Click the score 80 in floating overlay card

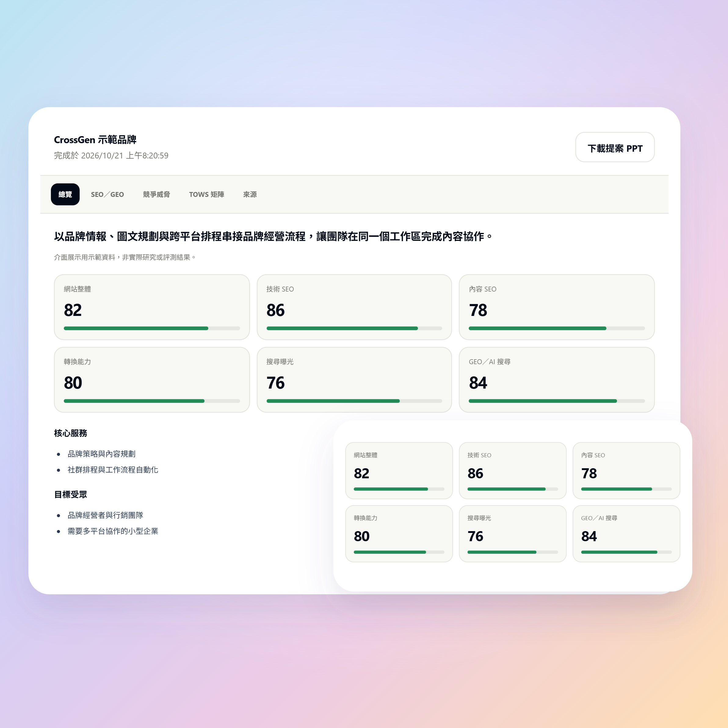coord(362,536)
